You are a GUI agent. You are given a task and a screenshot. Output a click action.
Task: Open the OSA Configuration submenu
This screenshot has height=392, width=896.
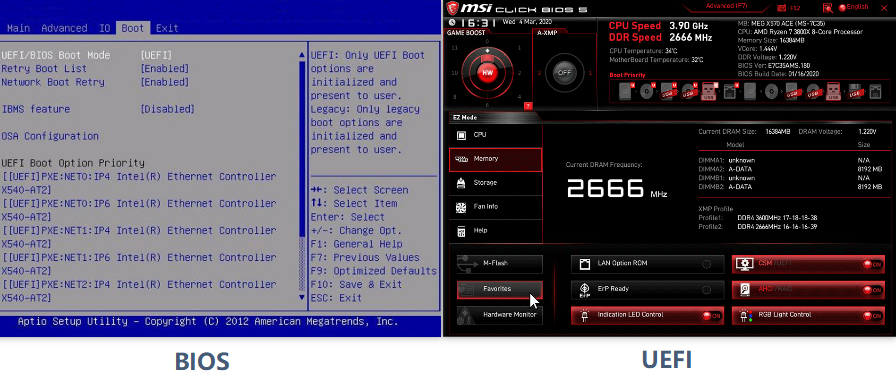[50, 136]
